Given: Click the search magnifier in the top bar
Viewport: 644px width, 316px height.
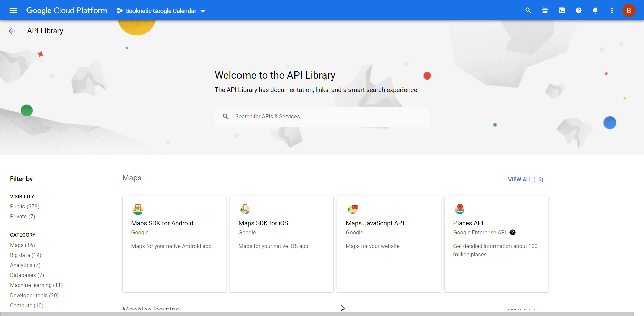Looking at the screenshot, I should (x=528, y=10).
